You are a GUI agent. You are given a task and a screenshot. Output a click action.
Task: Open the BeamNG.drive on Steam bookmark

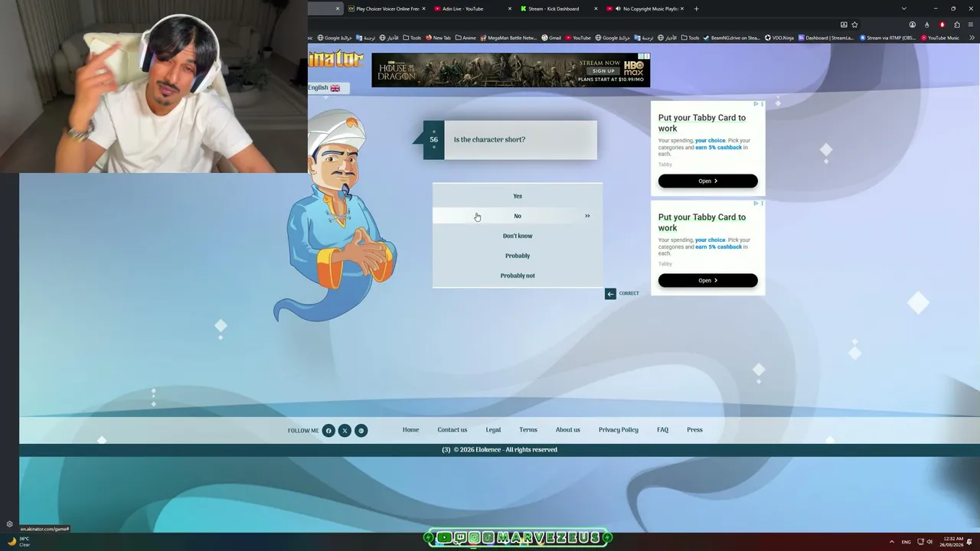[732, 37]
